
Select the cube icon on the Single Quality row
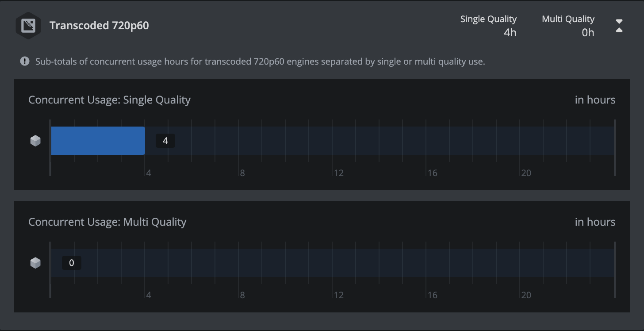point(35,140)
